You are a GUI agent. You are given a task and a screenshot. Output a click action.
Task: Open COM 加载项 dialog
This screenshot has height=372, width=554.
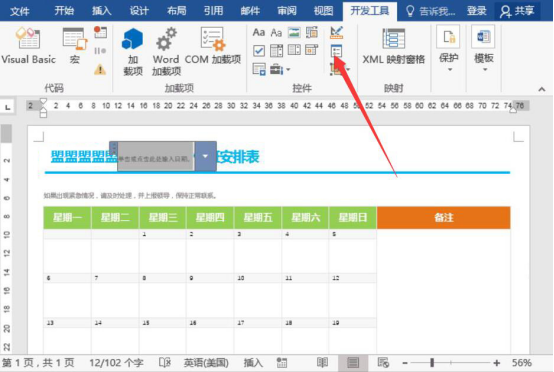point(213,46)
